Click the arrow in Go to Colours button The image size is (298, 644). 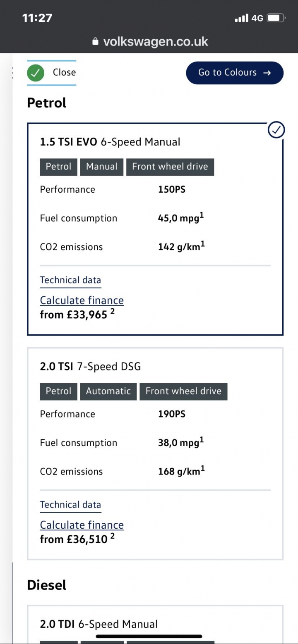tap(267, 73)
